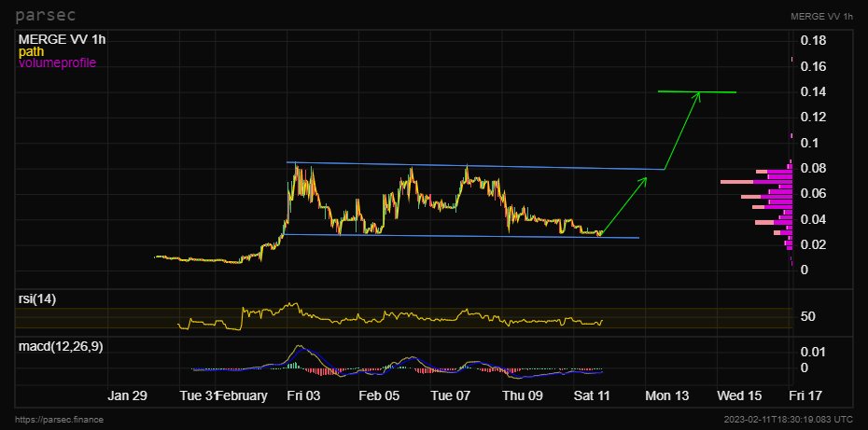Click the RSI 50 axis value
The width and height of the screenshot is (868, 430).
pyautogui.click(x=807, y=316)
